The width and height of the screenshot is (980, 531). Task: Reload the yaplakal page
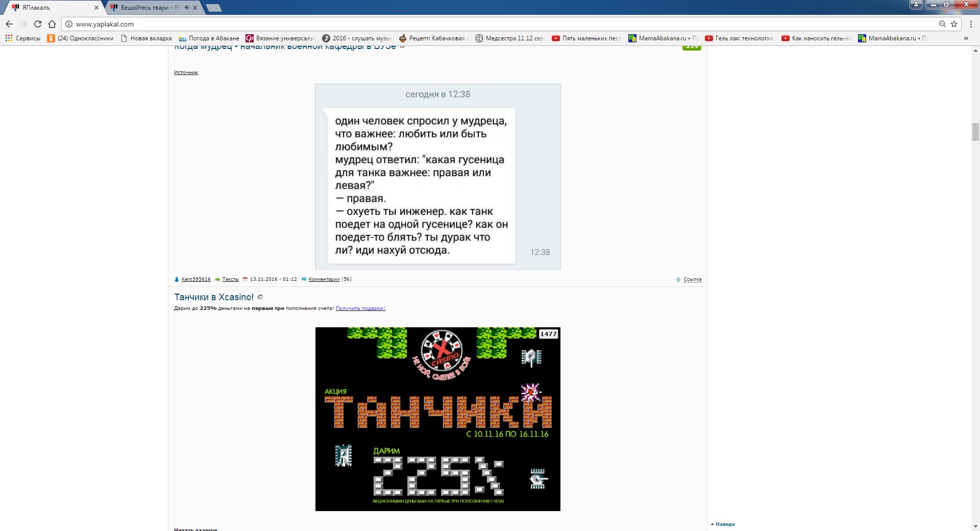(38, 24)
